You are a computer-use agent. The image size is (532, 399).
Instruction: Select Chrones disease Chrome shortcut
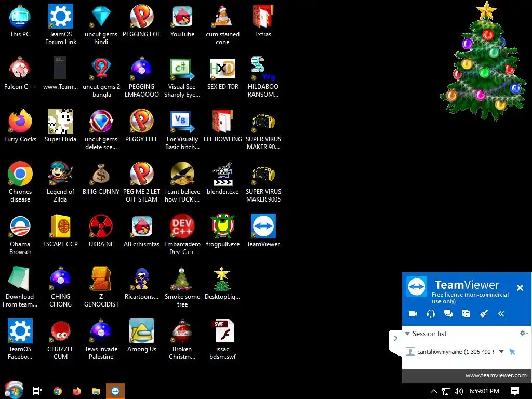pyautogui.click(x=20, y=182)
